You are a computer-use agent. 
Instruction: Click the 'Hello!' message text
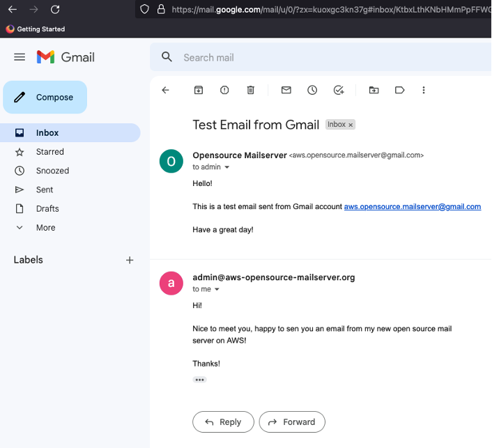click(202, 183)
